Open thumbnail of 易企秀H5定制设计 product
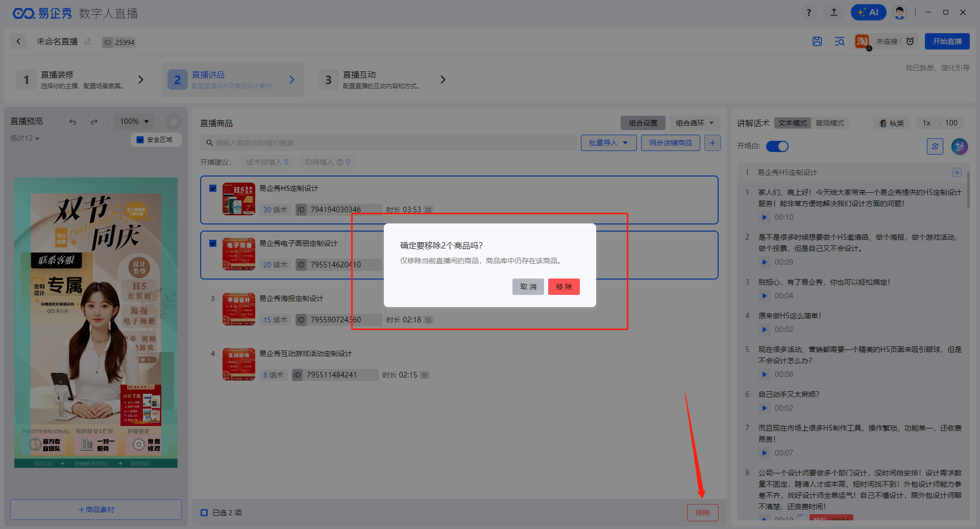Screen dimensions: 980x529 coord(239,199)
